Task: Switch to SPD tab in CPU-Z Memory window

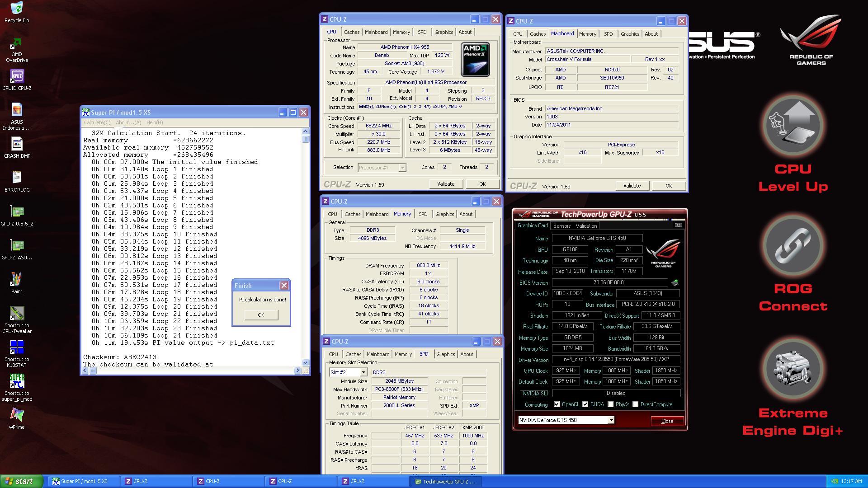Action: click(x=423, y=214)
